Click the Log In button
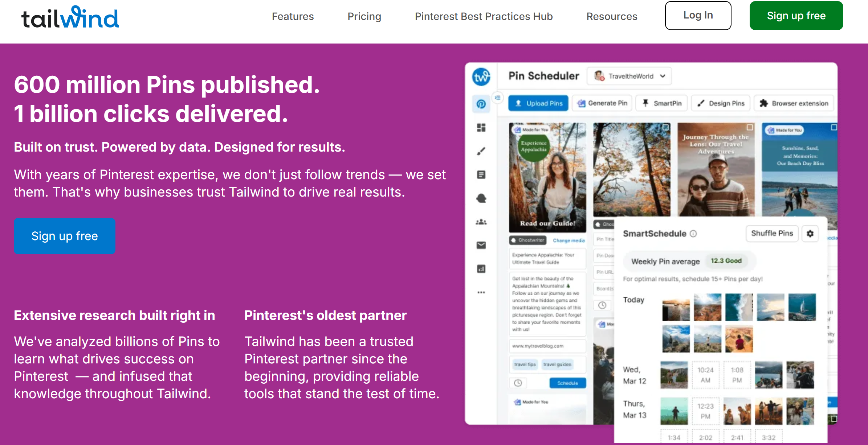The width and height of the screenshot is (868, 445). (x=698, y=16)
